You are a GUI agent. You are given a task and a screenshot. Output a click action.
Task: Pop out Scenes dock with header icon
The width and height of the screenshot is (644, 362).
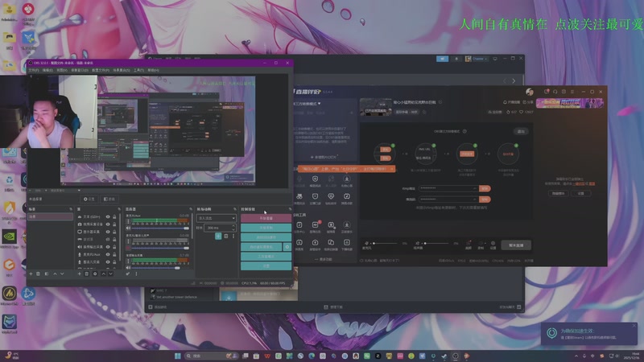click(71, 209)
